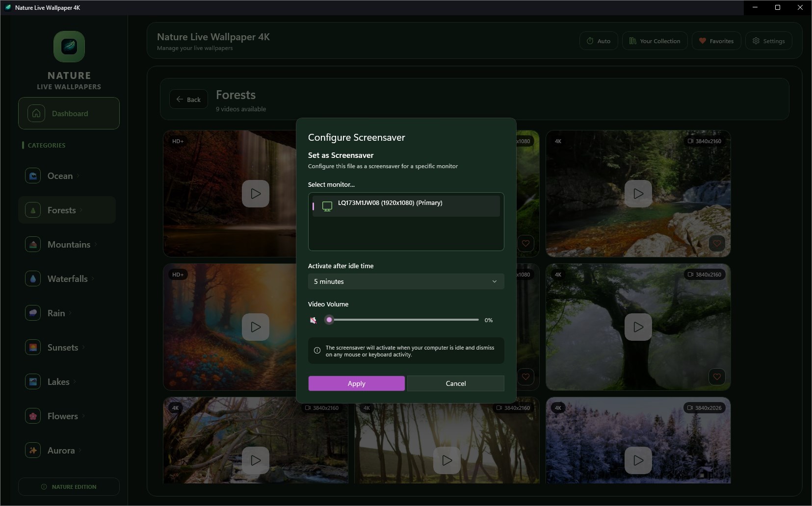812x506 pixels.
Task: Click the Back button on the Forests page
Action: tap(188, 100)
